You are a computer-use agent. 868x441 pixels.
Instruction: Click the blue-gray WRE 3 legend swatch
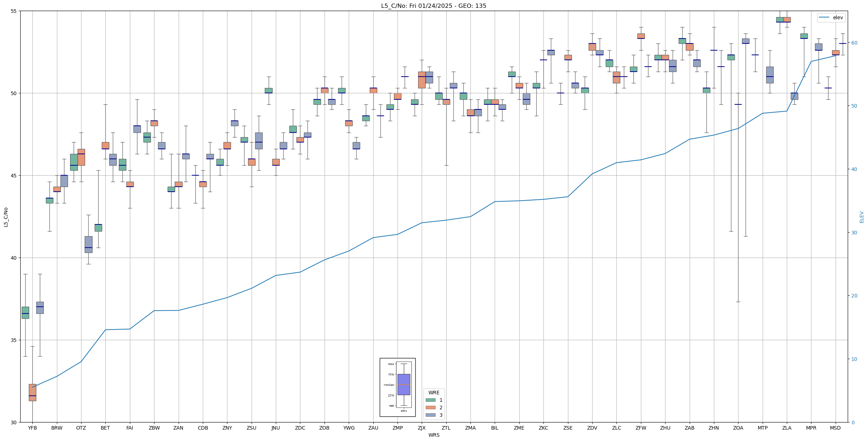[x=430, y=415]
